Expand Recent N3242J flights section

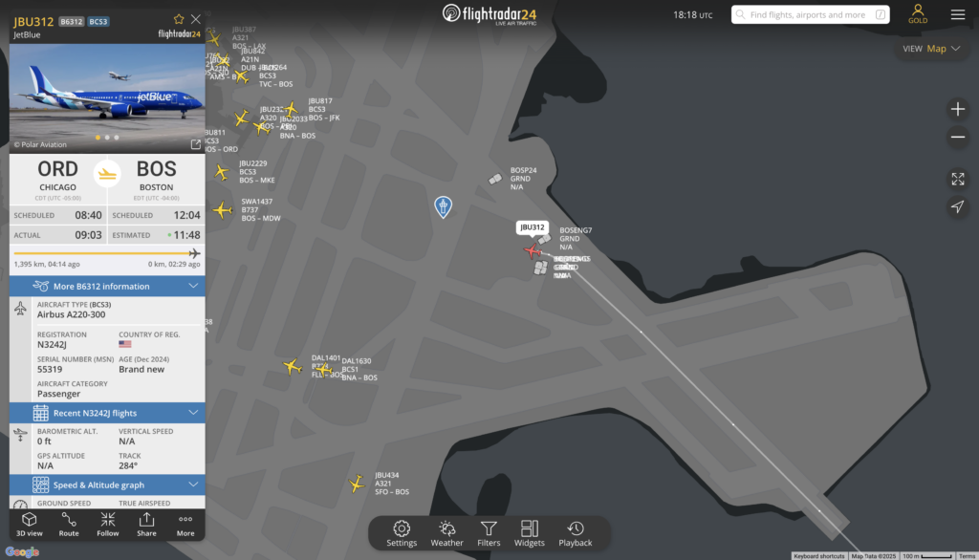click(x=107, y=413)
